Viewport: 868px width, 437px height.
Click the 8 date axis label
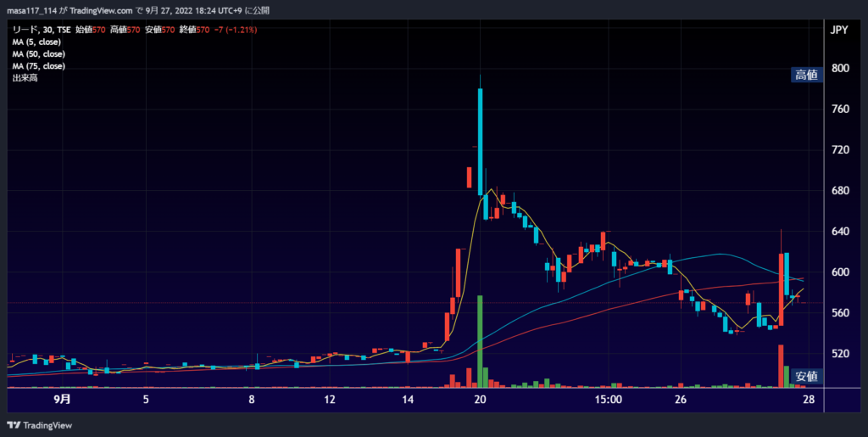coord(251,400)
